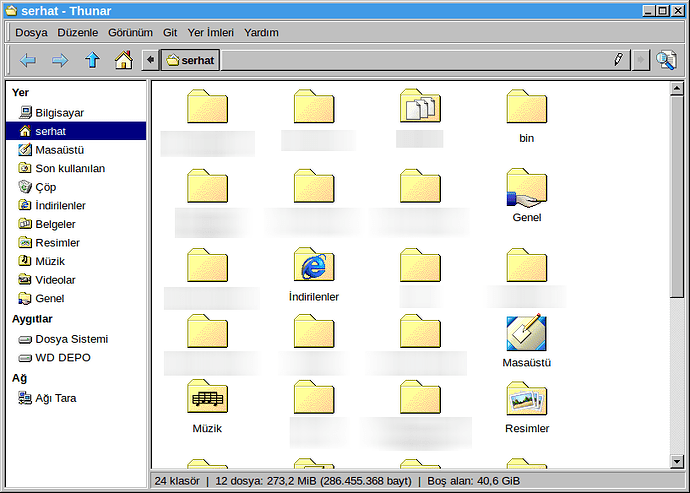Click the Forward arrow toolbar button
690x493 pixels.
pyautogui.click(x=60, y=60)
